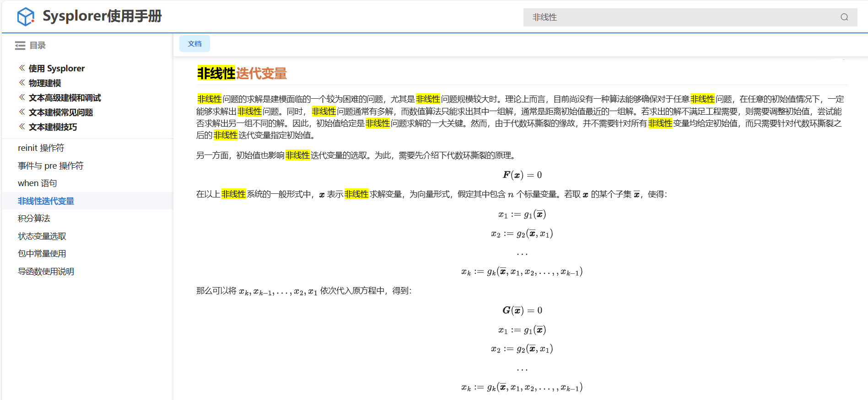Click the Sysplorer cube logo icon

26,17
